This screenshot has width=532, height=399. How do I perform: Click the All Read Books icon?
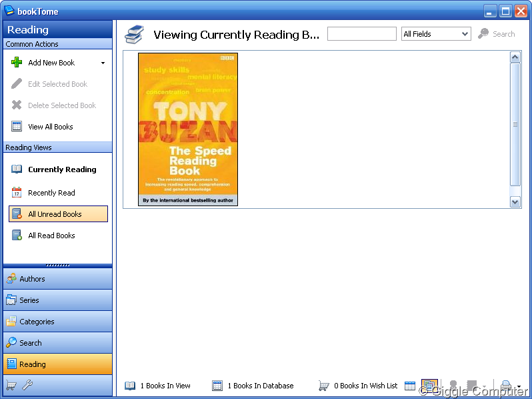coord(17,235)
